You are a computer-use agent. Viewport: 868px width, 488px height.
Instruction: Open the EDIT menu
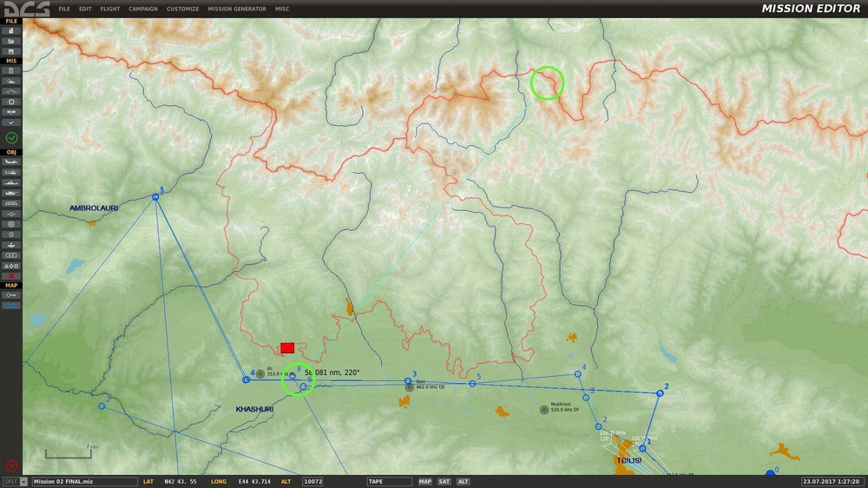tap(85, 9)
